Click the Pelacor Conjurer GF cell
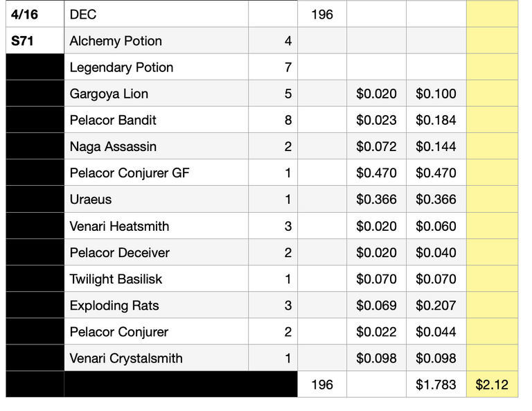Viewport: 532px width, 411px height. point(156,173)
